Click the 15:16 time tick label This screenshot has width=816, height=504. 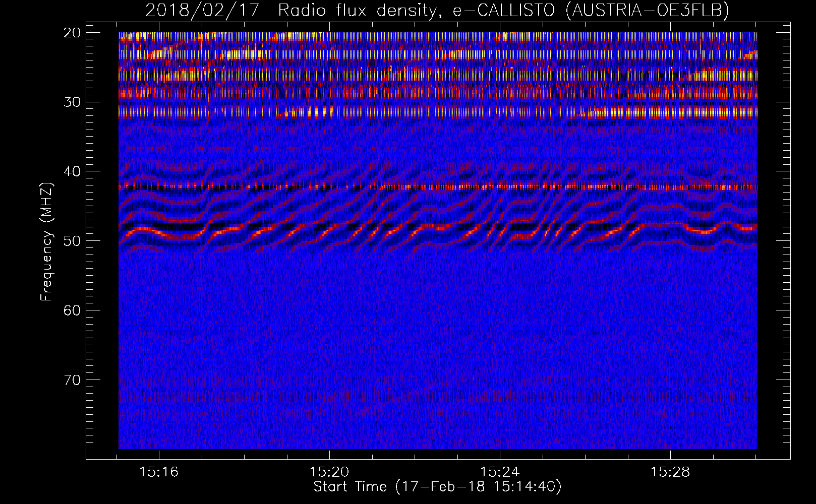(159, 472)
